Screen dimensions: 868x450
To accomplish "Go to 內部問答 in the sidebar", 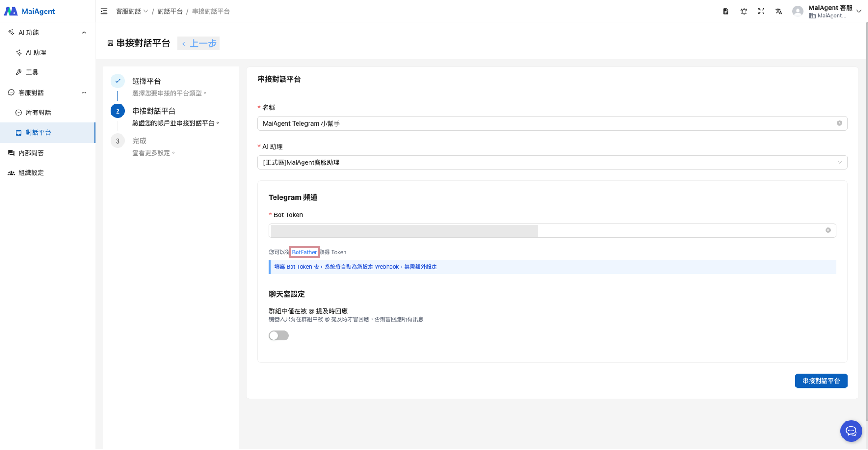I will [31, 153].
